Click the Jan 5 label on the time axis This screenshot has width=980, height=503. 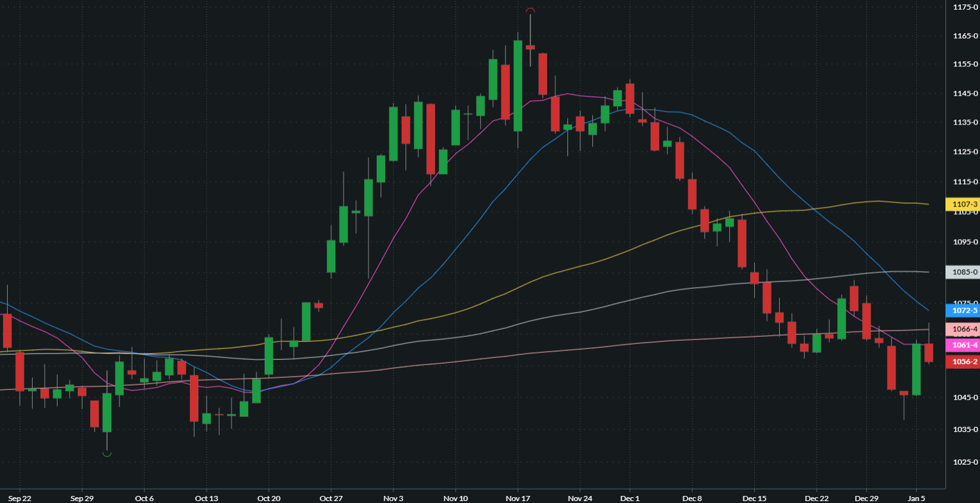click(x=917, y=498)
